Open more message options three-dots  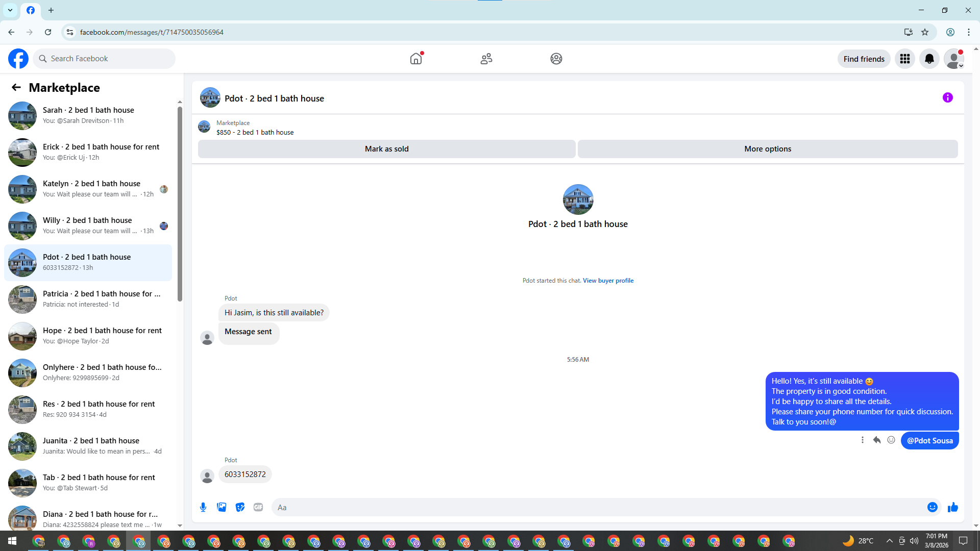click(863, 440)
